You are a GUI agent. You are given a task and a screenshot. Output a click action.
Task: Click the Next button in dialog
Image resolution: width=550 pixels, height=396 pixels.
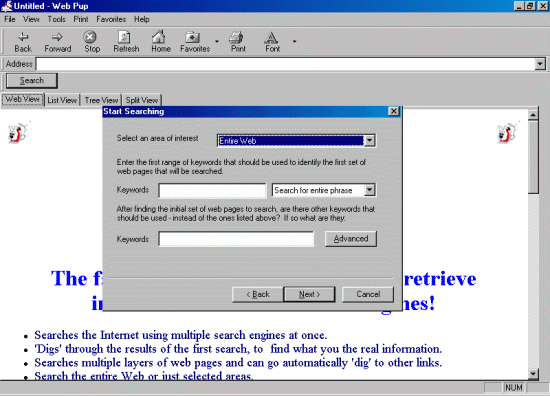pos(309,294)
